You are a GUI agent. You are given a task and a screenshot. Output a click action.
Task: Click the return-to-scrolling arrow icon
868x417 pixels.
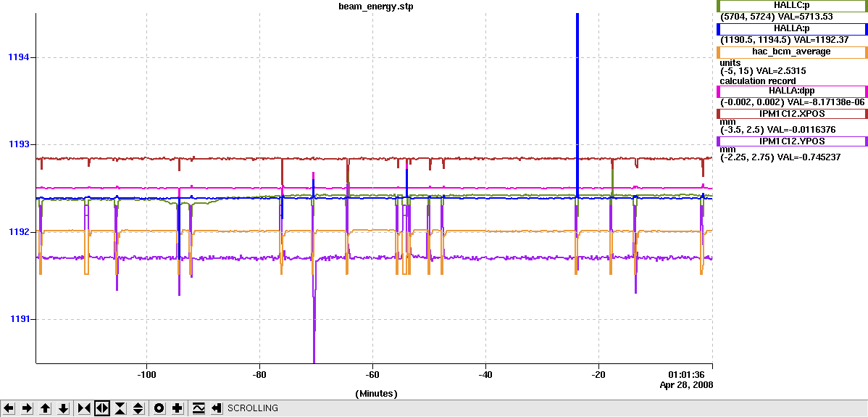tap(217, 409)
